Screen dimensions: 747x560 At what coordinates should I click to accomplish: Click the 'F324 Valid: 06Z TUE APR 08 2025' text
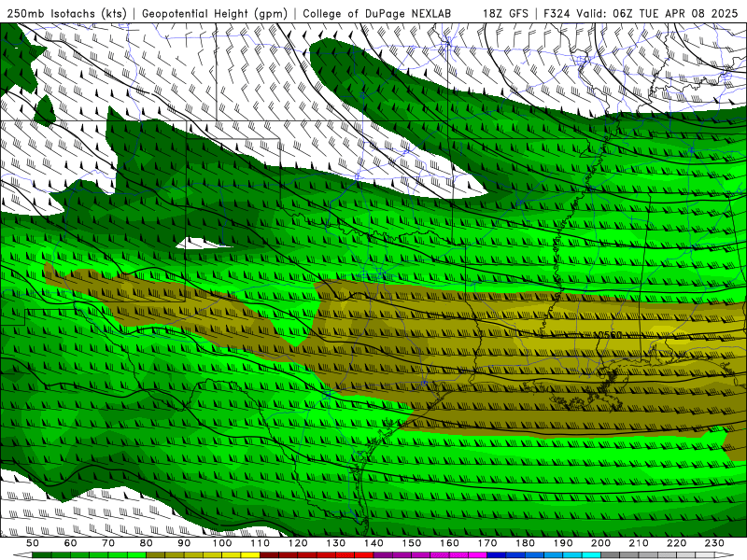[x=641, y=13]
